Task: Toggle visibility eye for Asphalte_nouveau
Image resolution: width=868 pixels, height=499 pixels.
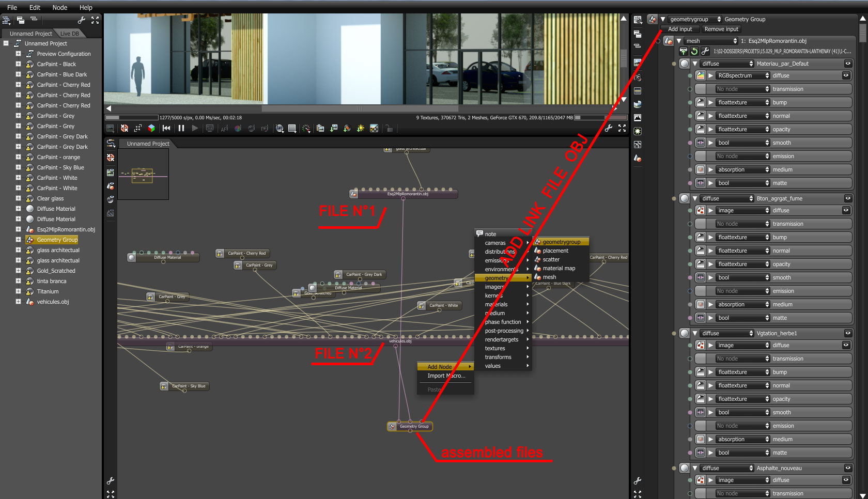Action: (848, 468)
